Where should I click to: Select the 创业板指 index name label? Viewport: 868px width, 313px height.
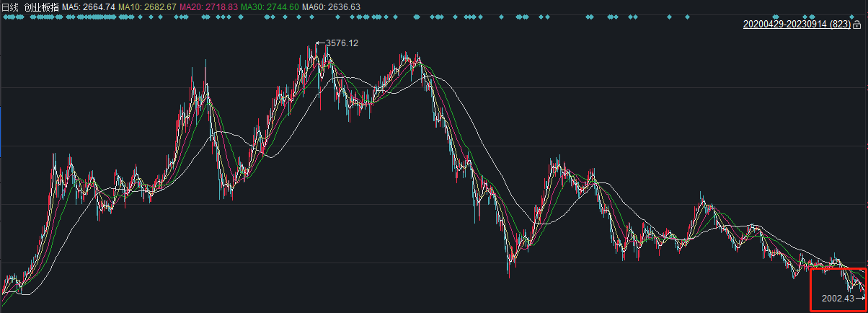[x=41, y=6]
